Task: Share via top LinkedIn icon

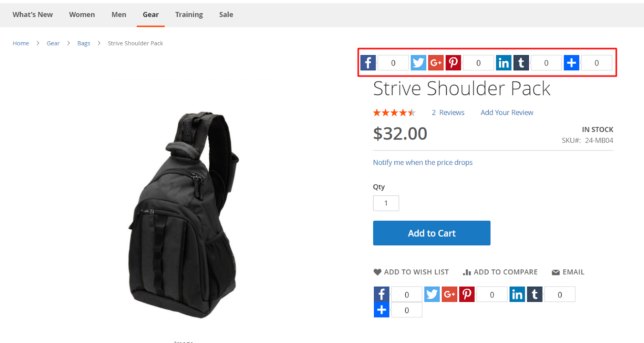Action: [x=504, y=63]
